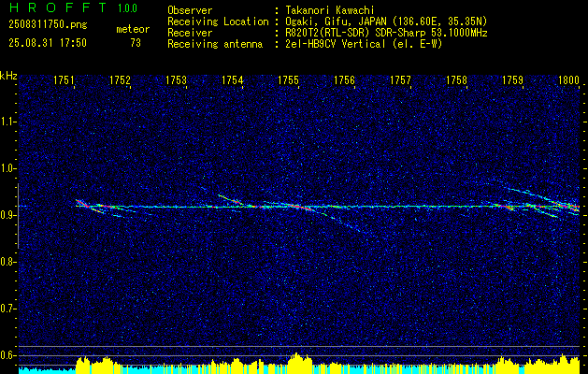Click time marker 1751

[64, 79]
